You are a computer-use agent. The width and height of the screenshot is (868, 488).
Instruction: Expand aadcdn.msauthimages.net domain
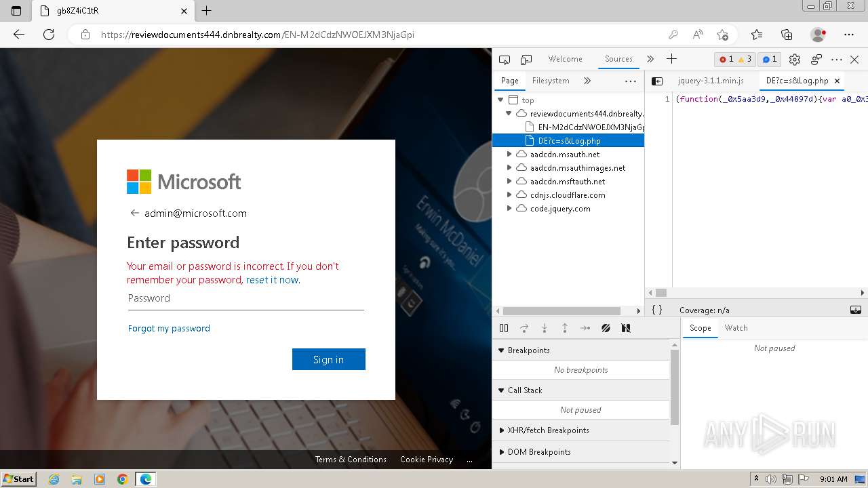point(509,168)
